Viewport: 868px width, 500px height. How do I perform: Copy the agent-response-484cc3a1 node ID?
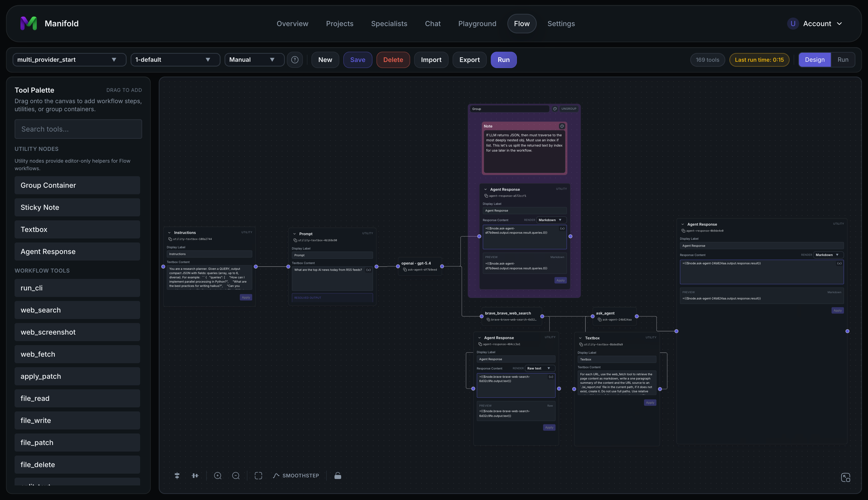point(480,344)
